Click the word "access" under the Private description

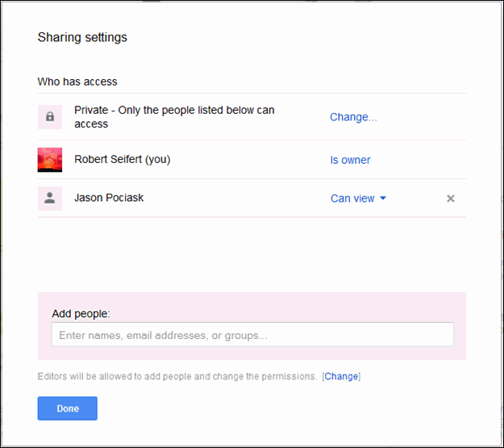[x=91, y=124]
